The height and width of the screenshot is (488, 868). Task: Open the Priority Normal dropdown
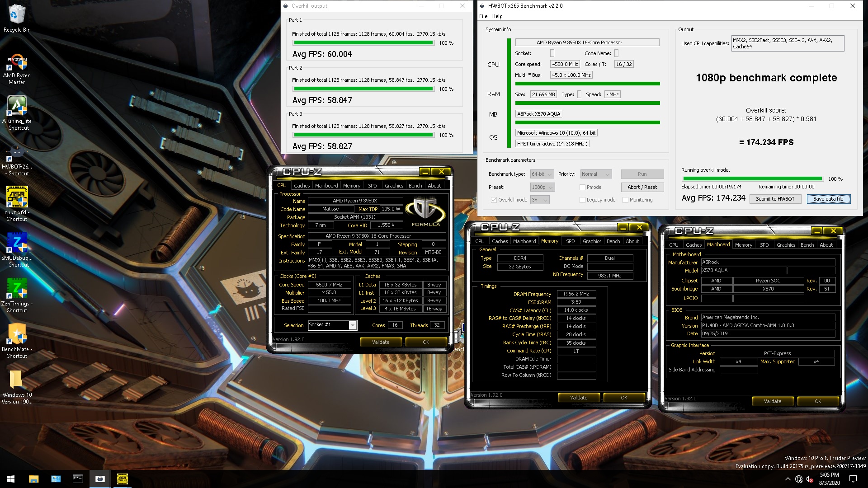[x=596, y=174]
